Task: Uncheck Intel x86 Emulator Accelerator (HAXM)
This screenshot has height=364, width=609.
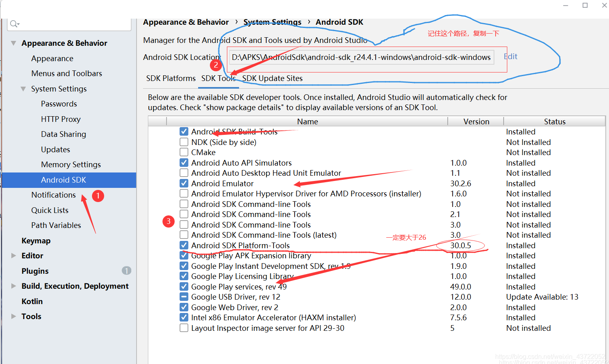Action: point(184,317)
